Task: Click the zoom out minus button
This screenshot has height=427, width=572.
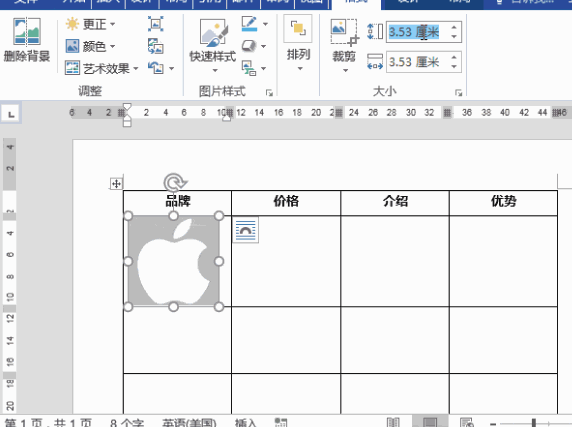Action: click(x=493, y=423)
